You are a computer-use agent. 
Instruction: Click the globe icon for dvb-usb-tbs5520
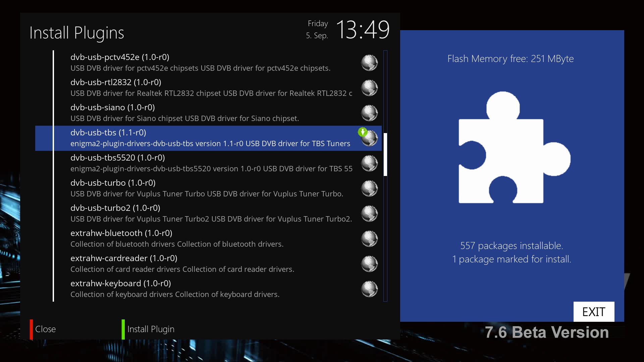pos(369,163)
